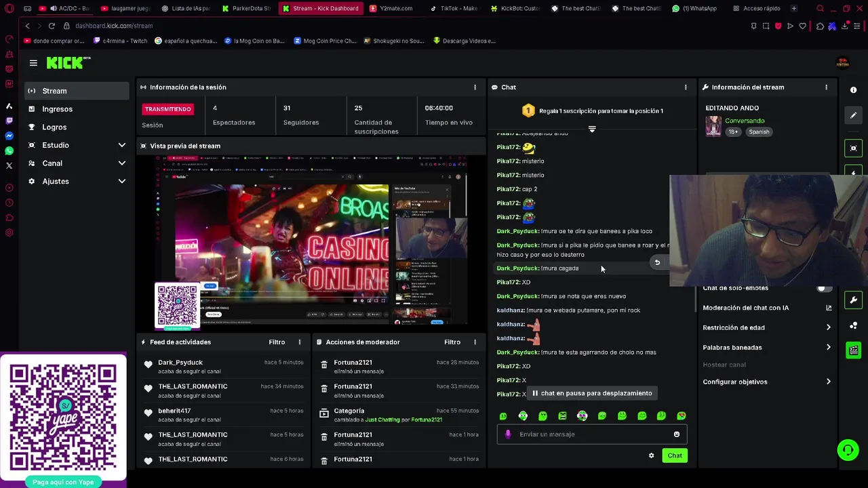Switch to Y2mate.com browser tab

coord(395,9)
